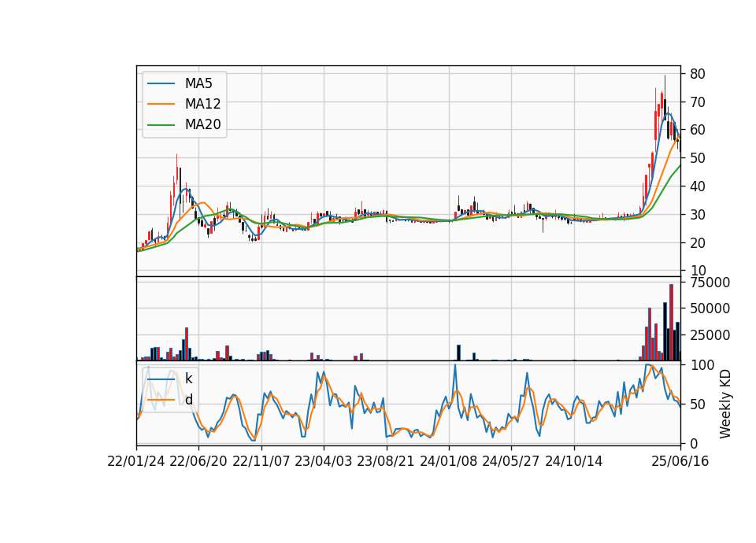This screenshot has height=543, width=756.
Task: Click the 24/05/27 date tick label
Action: click(511, 461)
